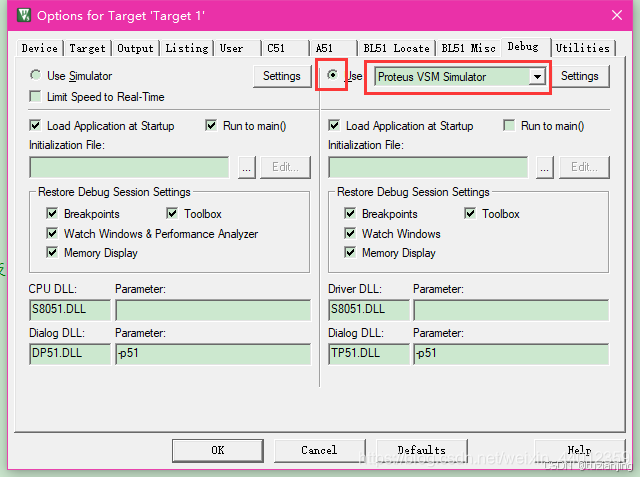Click the DP51.DLL Dialog DLL field
The image size is (640, 477).
70,354
